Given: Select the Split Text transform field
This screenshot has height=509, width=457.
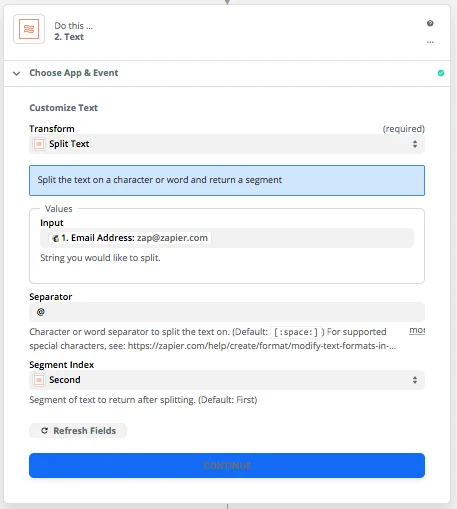Looking at the screenshot, I should pos(227,144).
